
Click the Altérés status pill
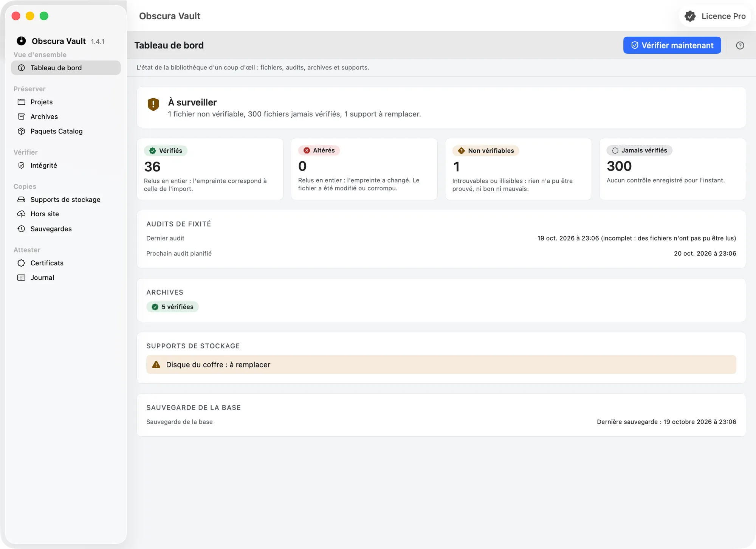[319, 150]
